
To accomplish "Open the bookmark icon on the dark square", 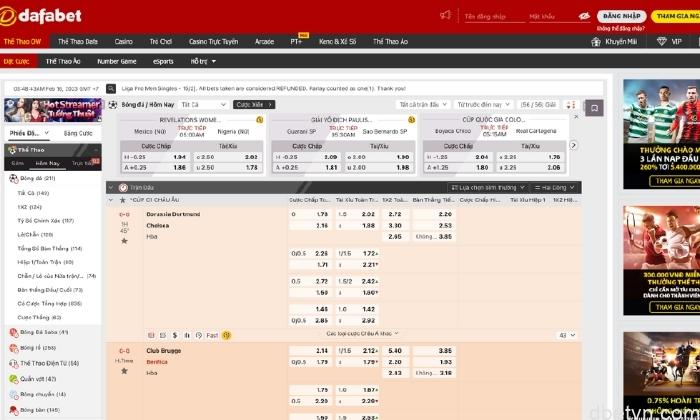I will click(594, 108).
